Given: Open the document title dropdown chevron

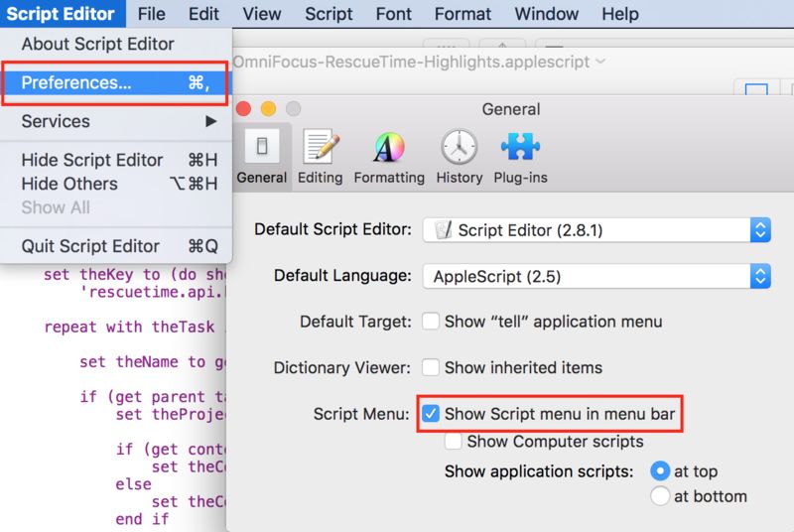Looking at the screenshot, I should (x=600, y=62).
